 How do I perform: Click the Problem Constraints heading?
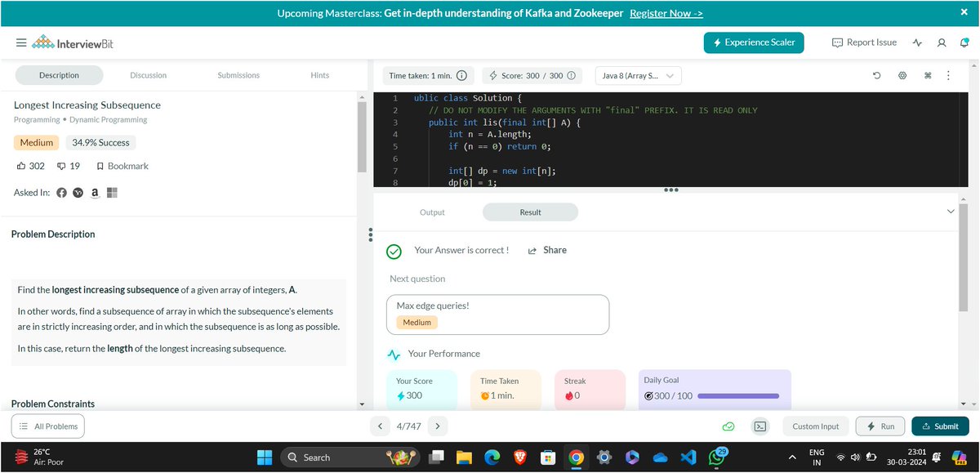(53, 404)
